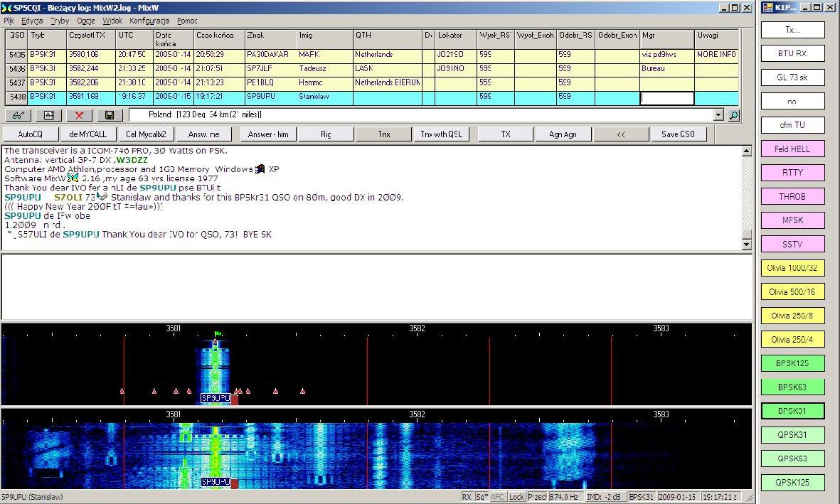Click the floppy disk save icon

click(x=110, y=115)
